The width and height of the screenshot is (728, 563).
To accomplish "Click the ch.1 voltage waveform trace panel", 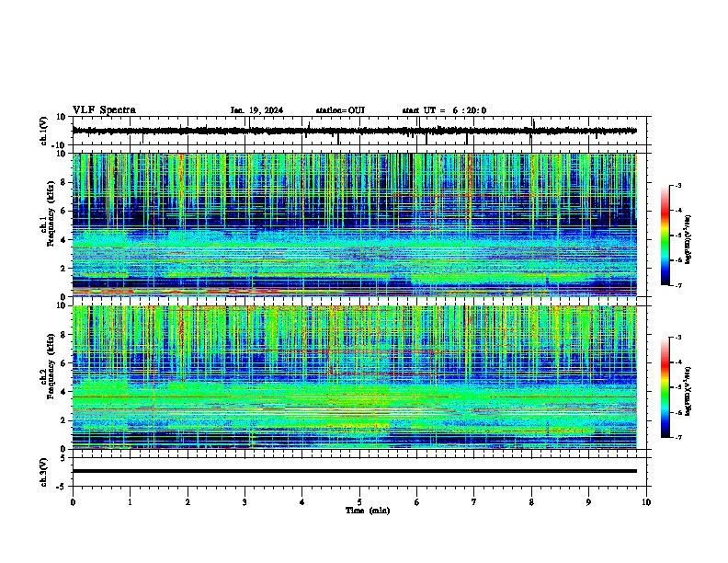I will tap(361, 131).
